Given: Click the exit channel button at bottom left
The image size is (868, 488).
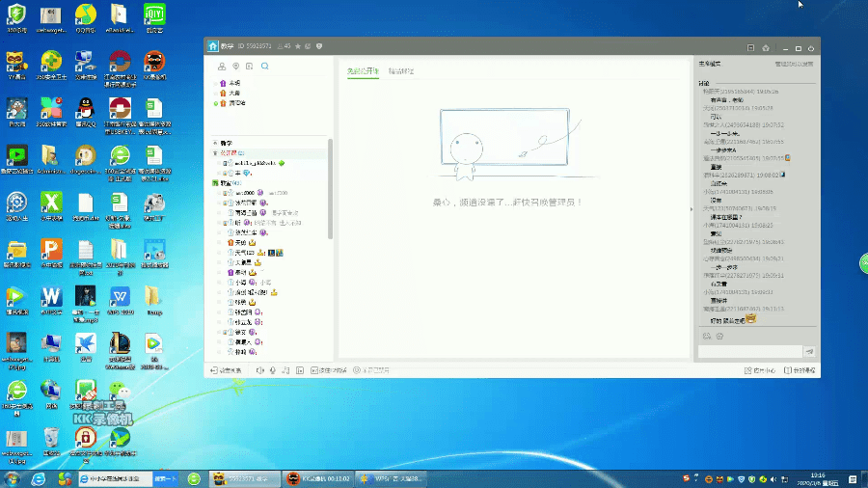Looking at the screenshot, I should click(x=226, y=370).
